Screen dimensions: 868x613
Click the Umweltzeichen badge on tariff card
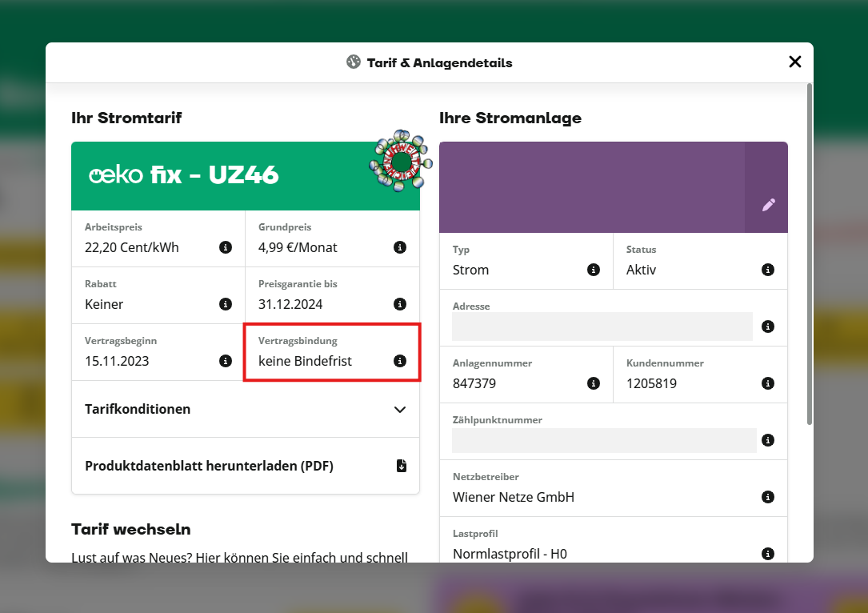401,161
